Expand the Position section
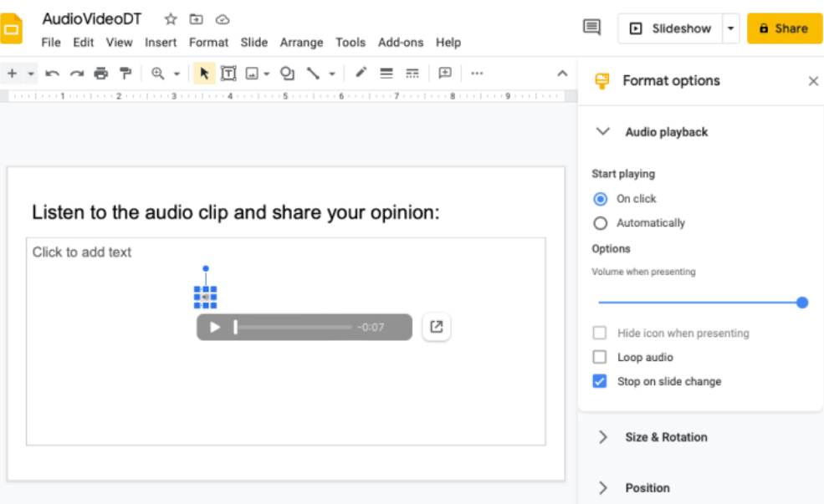The width and height of the screenshot is (824, 504). [x=603, y=488]
